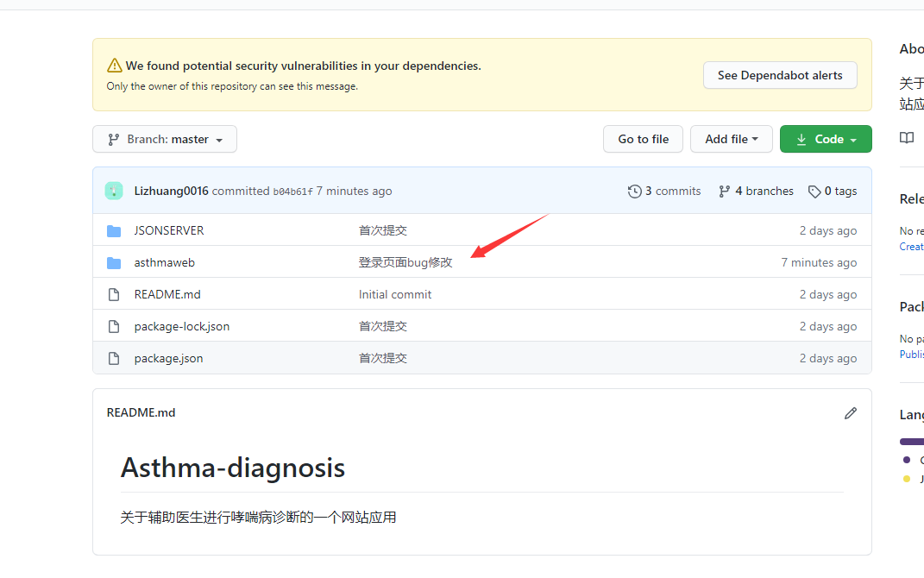Open 首次提交 commit on package.json row
Viewport: 924px width, 578px height.
[x=383, y=358]
